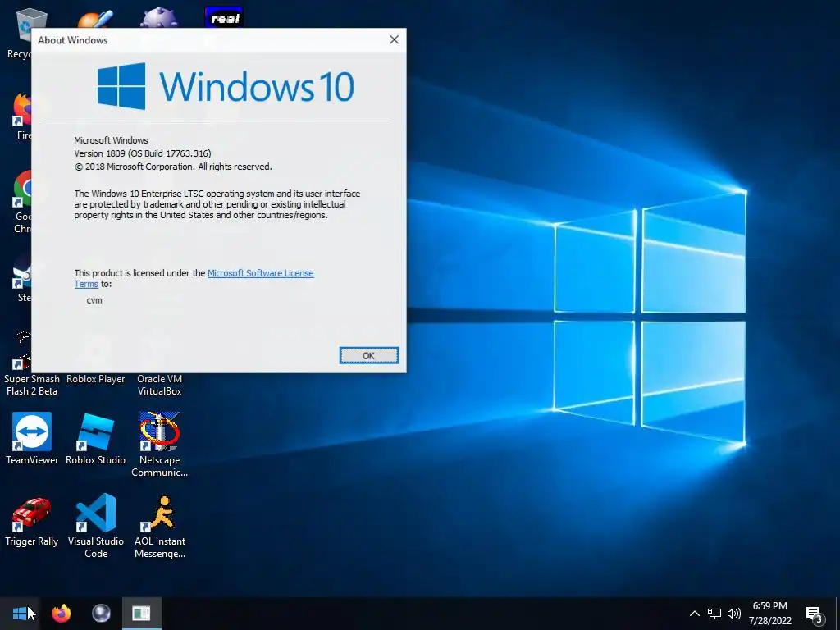
Task: Click the licensee name 'cvm'
Action: 94,300
